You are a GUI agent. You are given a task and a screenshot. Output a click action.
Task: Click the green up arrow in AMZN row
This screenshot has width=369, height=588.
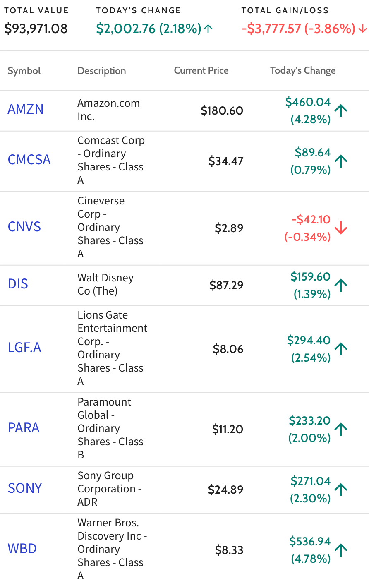click(341, 110)
